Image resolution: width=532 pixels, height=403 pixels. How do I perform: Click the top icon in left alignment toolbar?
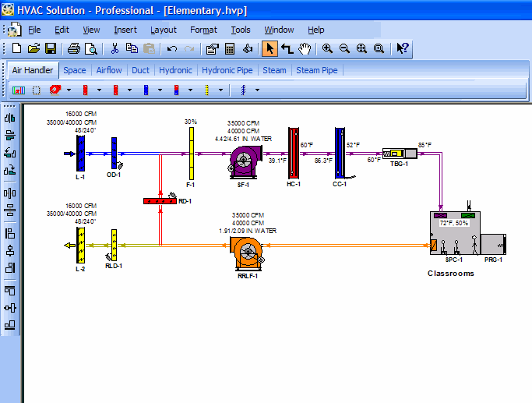tap(10, 118)
